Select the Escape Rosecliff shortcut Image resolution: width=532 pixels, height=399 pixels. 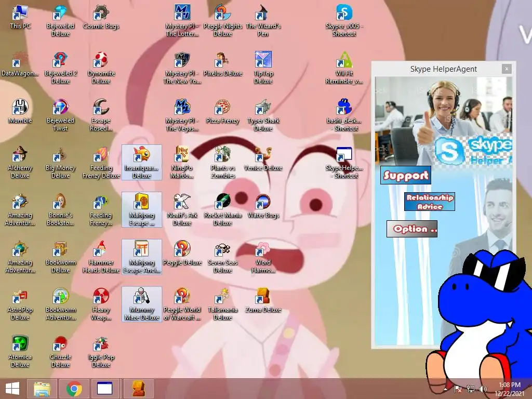[x=101, y=115]
